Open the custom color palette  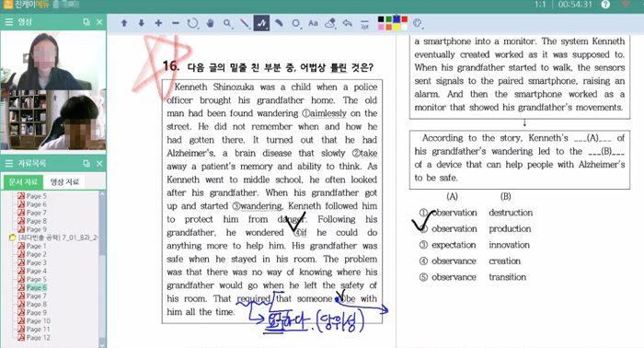coord(418,23)
